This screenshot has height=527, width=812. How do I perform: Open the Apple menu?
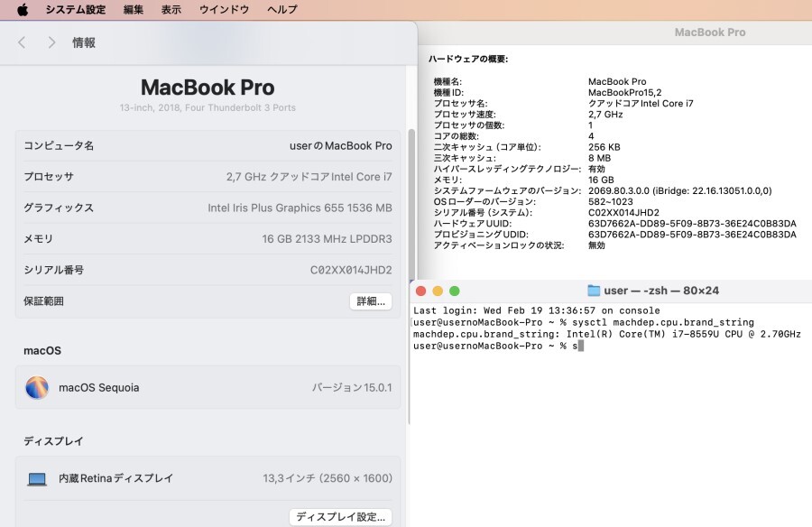[23, 10]
